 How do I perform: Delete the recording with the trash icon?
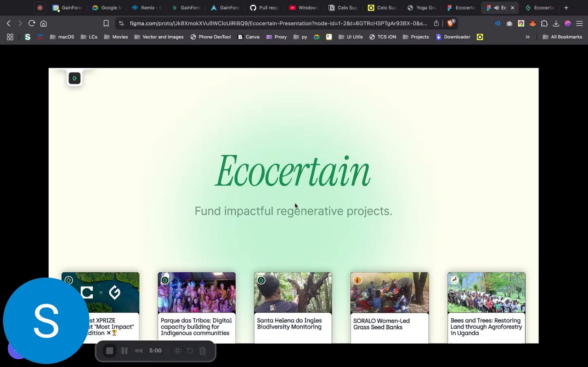coord(202,351)
